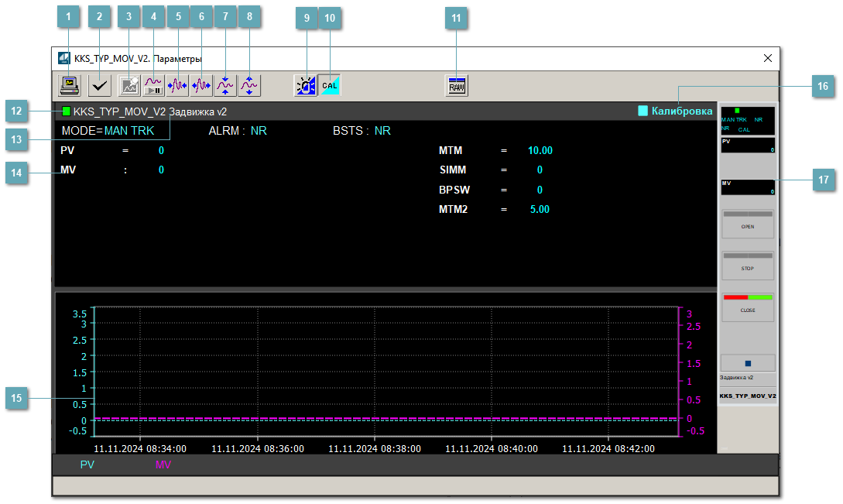Click the blue square faceplate button

tap(748, 363)
